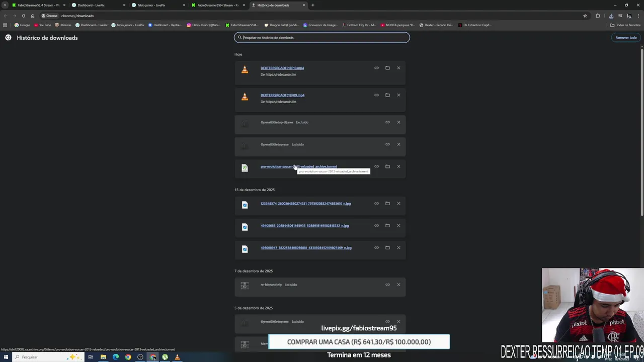This screenshot has height=362, width=644.
Task: Remove 123348574 jpg from list
Action: tap(398, 204)
